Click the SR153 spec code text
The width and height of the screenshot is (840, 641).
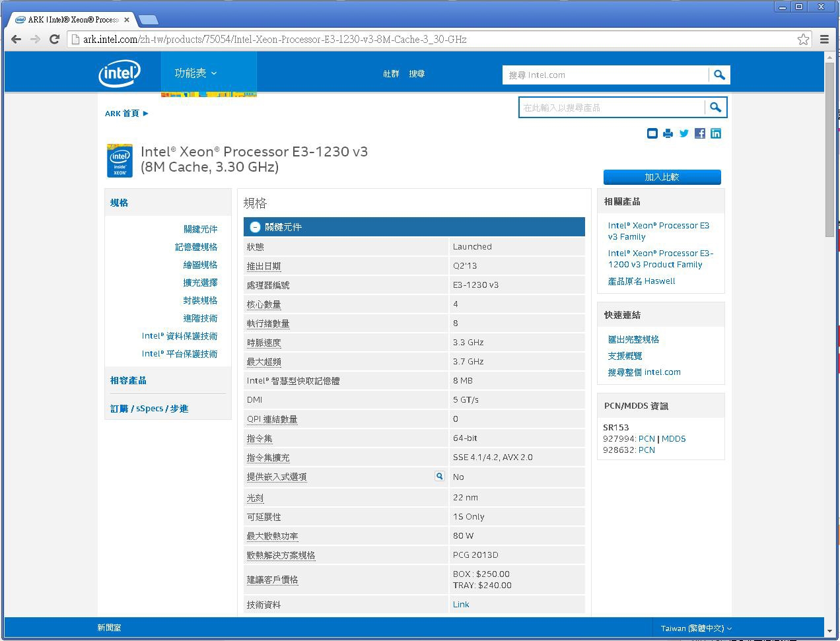click(616, 428)
